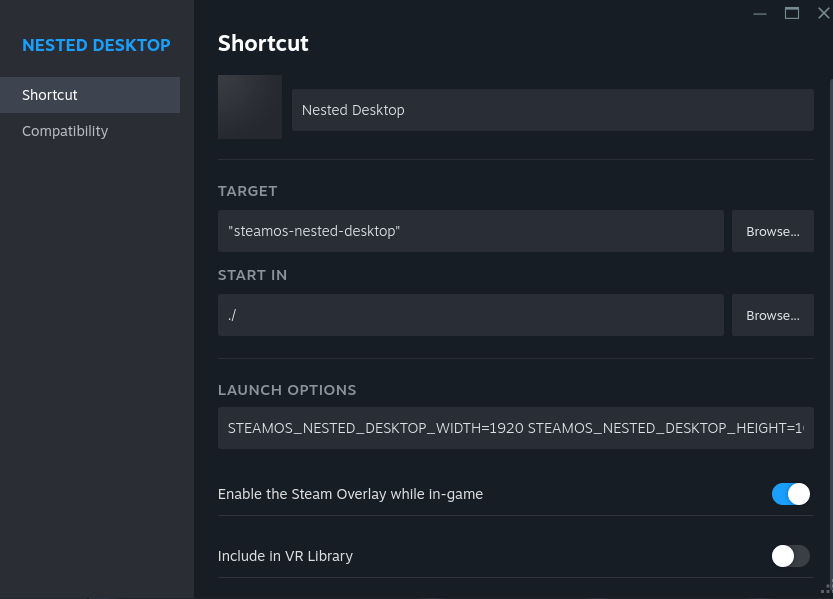The height and width of the screenshot is (599, 833).
Task: Click the Shortcut page heading
Action: click(x=263, y=43)
